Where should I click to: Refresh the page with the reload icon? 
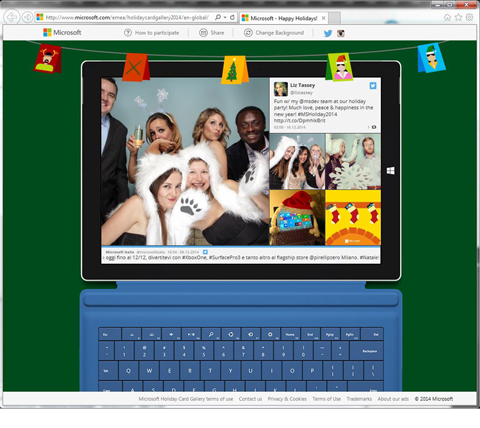pos(232,17)
